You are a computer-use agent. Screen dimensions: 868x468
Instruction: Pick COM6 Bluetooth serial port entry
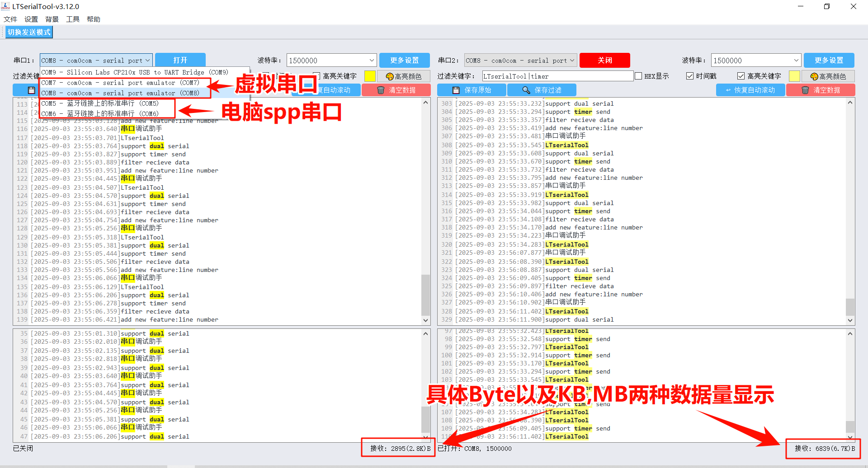(100, 114)
